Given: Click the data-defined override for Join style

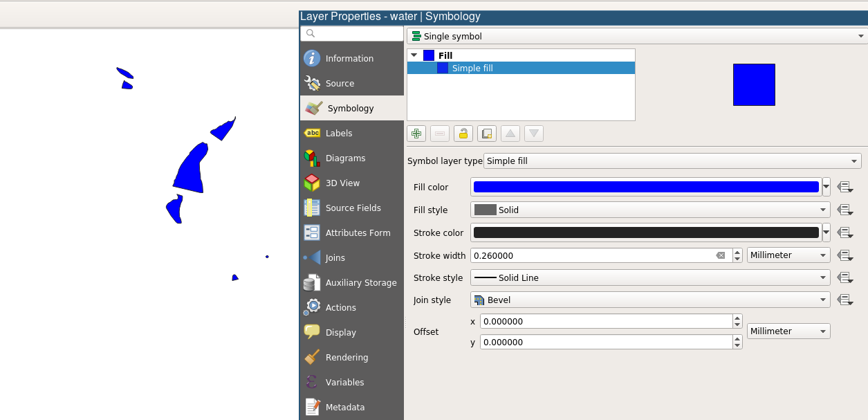Looking at the screenshot, I should [844, 300].
